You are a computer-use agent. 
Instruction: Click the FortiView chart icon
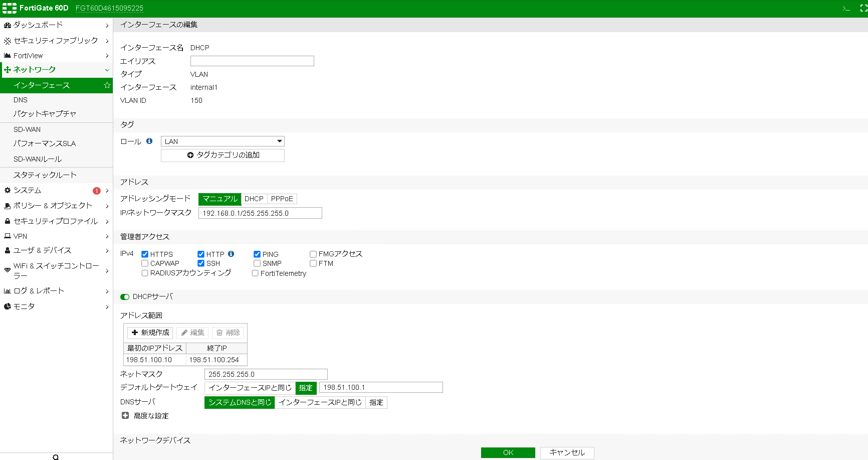click(7, 56)
